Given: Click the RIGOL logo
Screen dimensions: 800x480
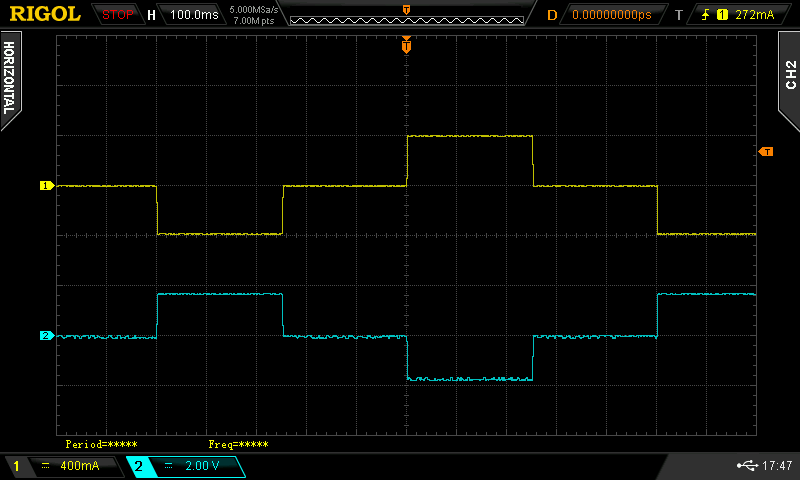Looking at the screenshot, I should click(x=45, y=14).
